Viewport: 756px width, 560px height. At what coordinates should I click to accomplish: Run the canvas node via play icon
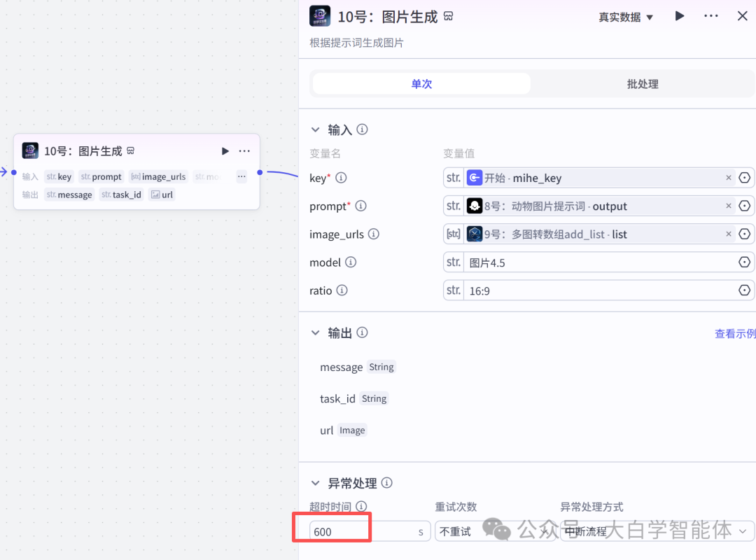[225, 151]
